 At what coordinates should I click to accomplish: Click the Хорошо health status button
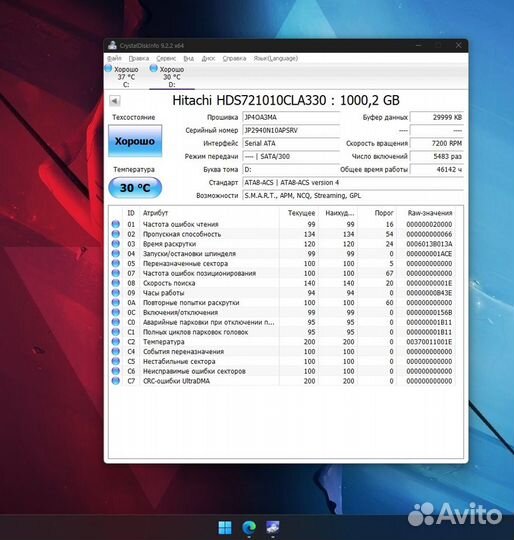click(x=135, y=141)
